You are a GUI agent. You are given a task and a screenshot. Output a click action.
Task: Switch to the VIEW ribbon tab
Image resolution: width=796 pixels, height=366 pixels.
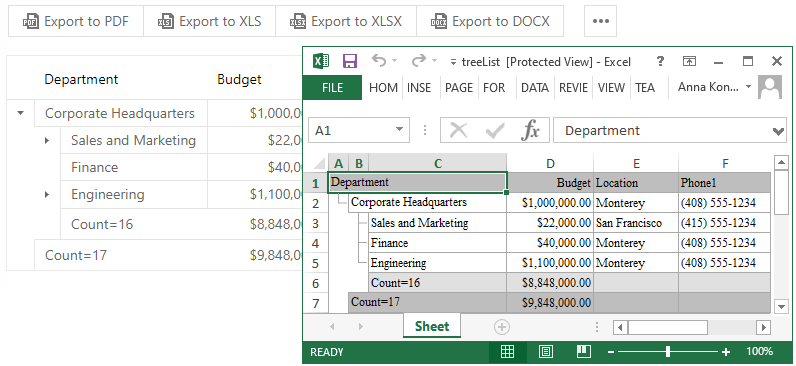[611, 88]
